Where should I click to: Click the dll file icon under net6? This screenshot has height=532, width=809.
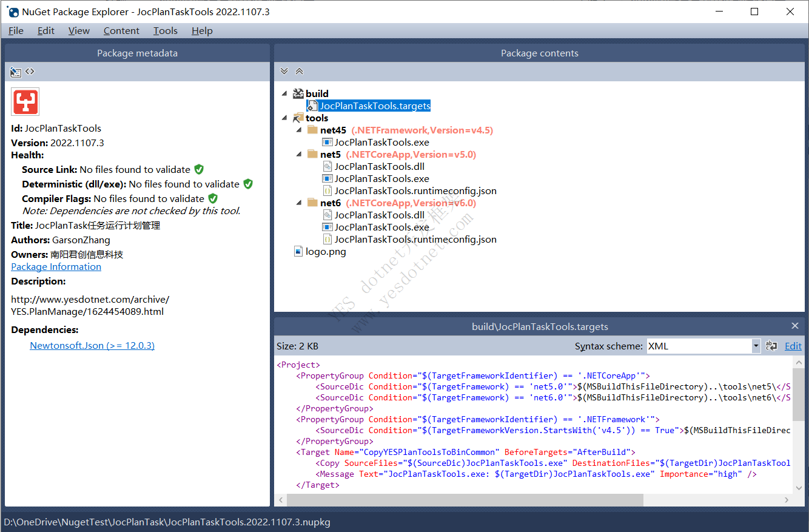tap(327, 215)
